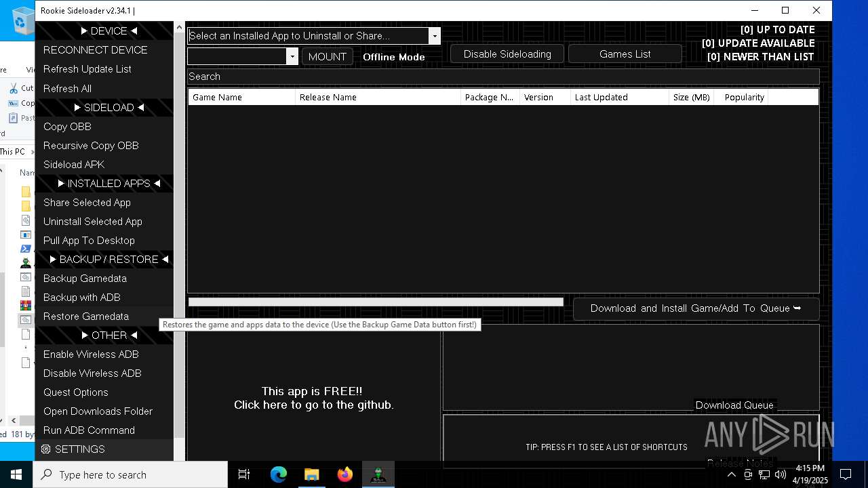The height and width of the screenshot is (488, 868).
Task: Click the Offline Mode label
Action: coord(394,57)
